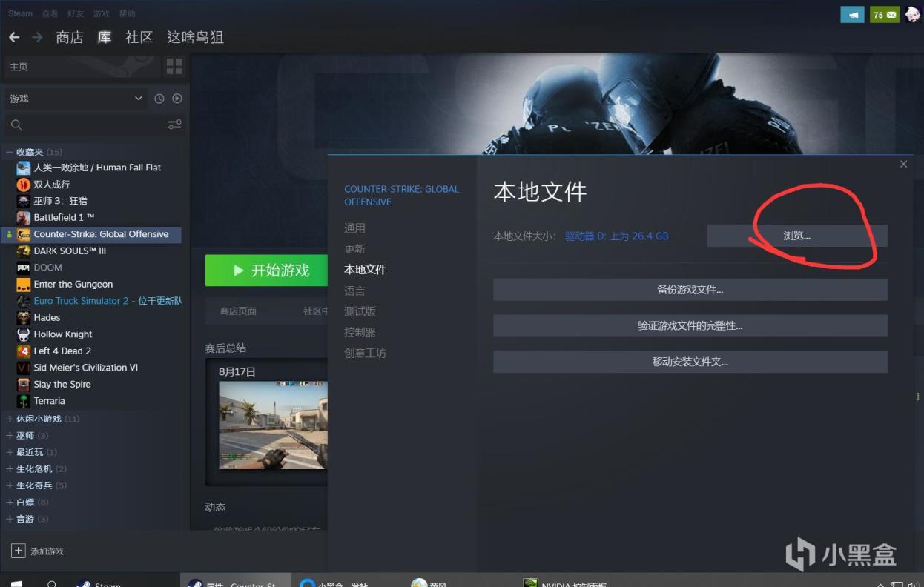Click the Hollow Knight icon
The width and height of the screenshot is (924, 587).
[24, 334]
